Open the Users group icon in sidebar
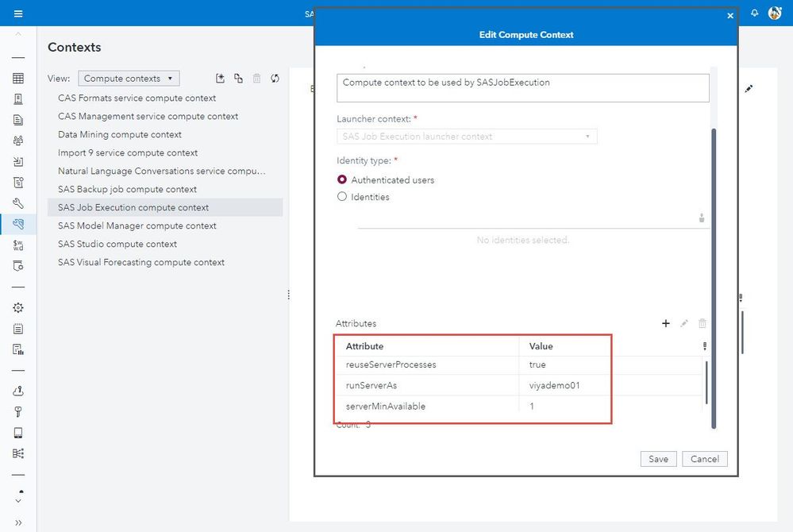The height and width of the screenshot is (532, 793). coord(18,141)
